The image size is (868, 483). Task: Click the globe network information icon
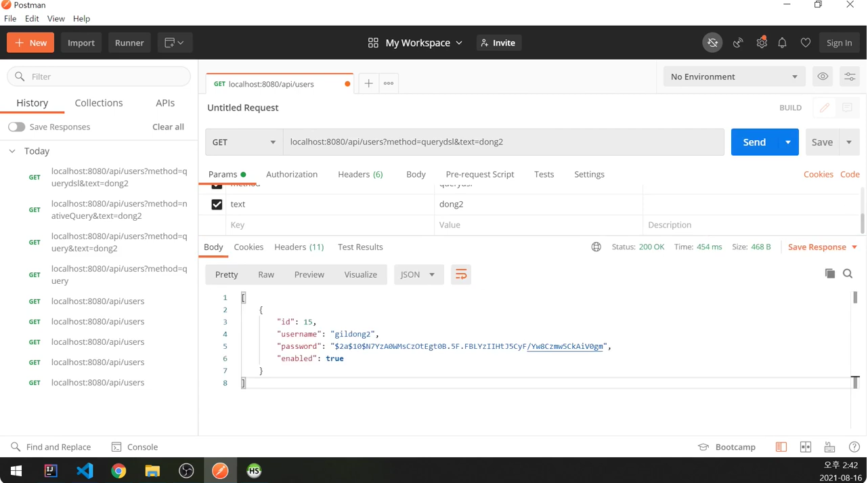(x=596, y=247)
